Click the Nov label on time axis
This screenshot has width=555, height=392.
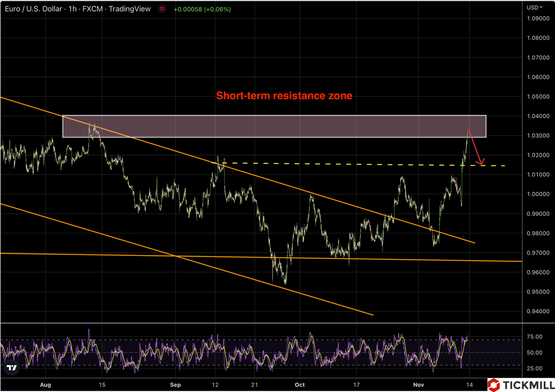pos(419,385)
